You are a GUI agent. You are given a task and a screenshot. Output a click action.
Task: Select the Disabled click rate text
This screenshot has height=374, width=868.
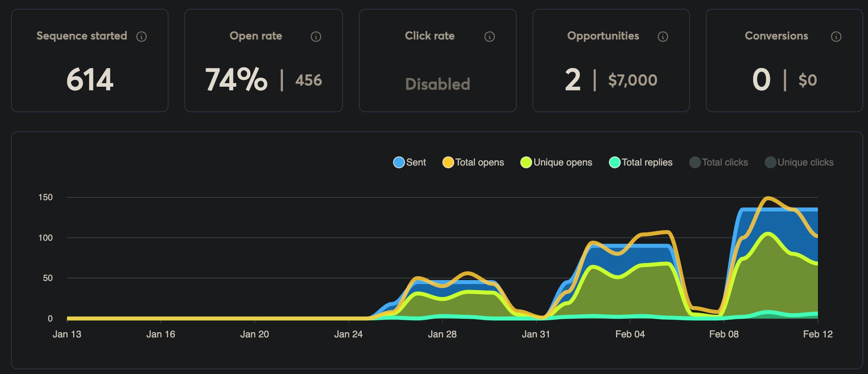pos(438,84)
